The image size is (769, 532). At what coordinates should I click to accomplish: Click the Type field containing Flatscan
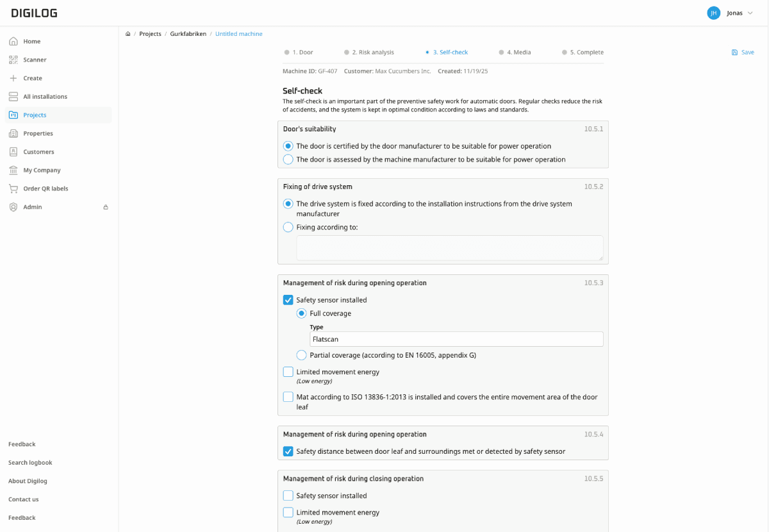point(456,339)
